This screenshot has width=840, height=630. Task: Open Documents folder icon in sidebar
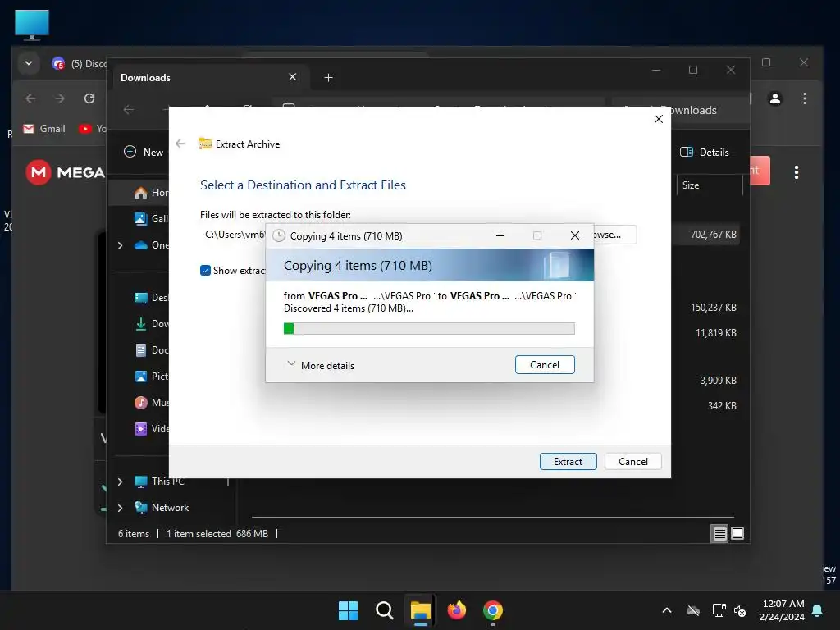tap(141, 349)
